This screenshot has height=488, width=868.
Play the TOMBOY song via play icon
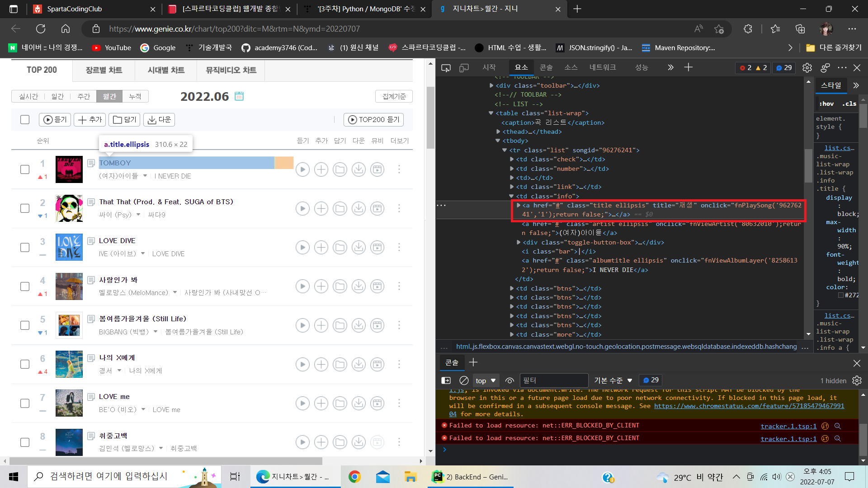coord(302,169)
